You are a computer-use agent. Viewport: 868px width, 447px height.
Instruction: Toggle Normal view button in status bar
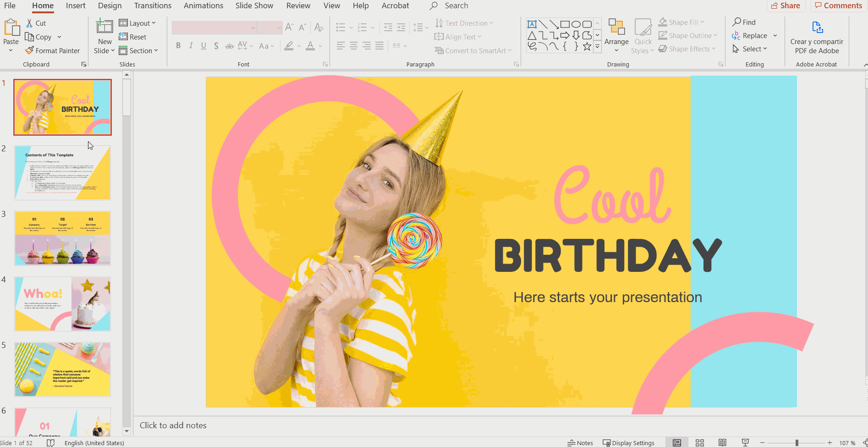(x=677, y=442)
